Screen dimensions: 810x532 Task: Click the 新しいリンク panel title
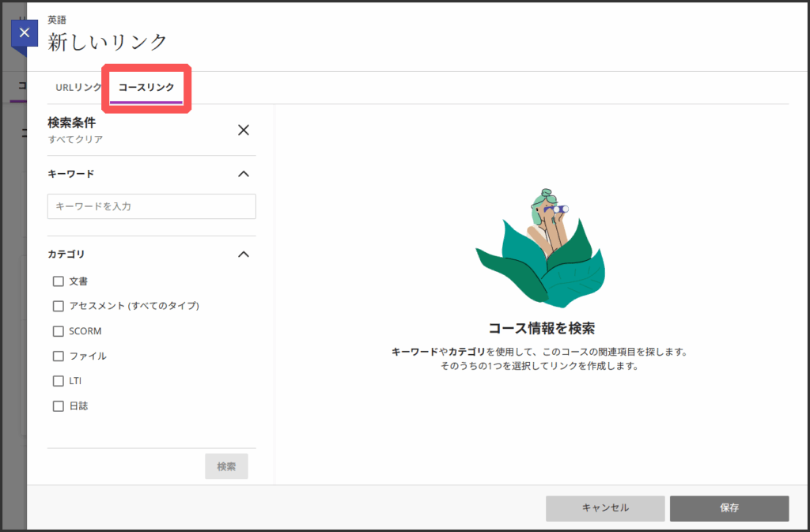(x=108, y=42)
